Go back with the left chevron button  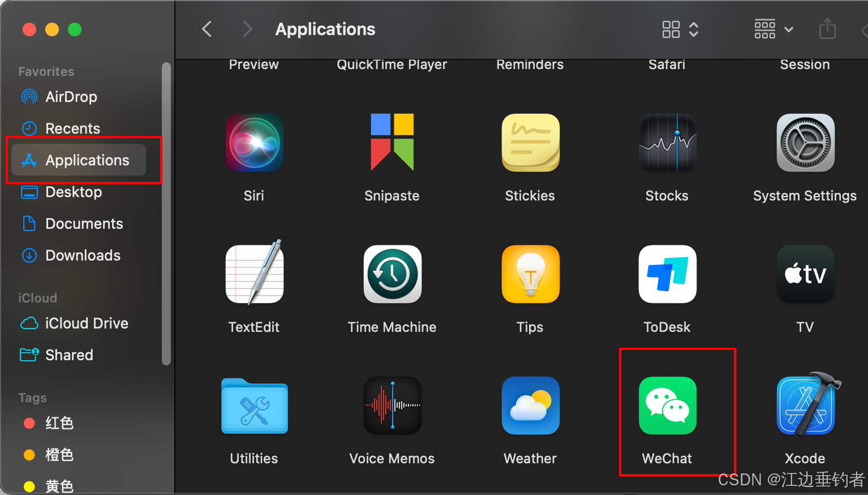pos(207,29)
